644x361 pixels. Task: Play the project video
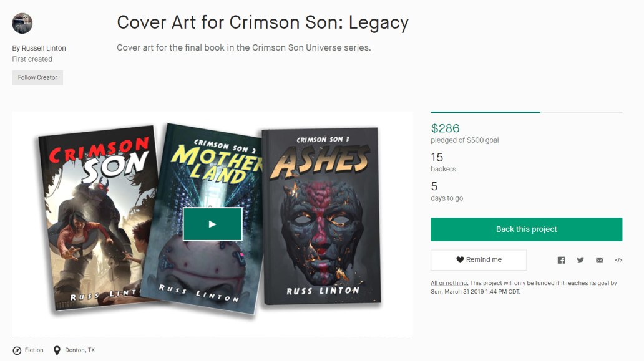213,223
